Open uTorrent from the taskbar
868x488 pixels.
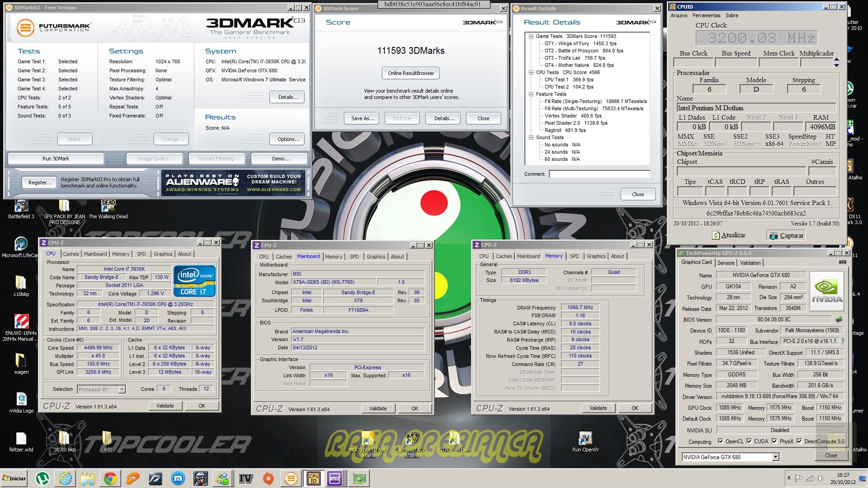[42, 479]
